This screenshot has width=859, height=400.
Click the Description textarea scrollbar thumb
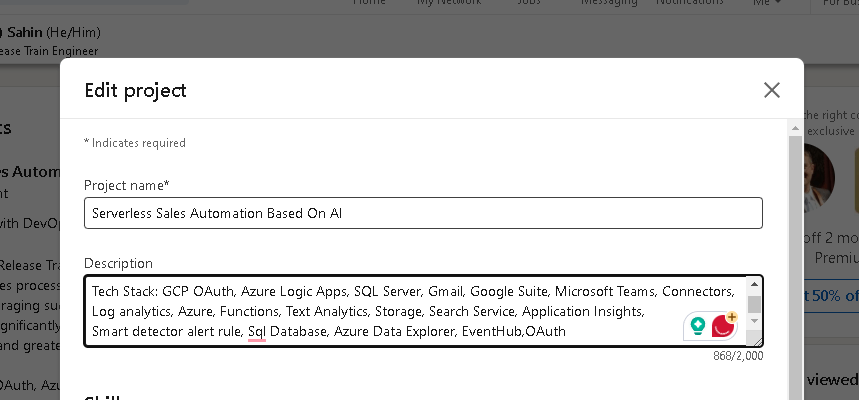point(754,304)
